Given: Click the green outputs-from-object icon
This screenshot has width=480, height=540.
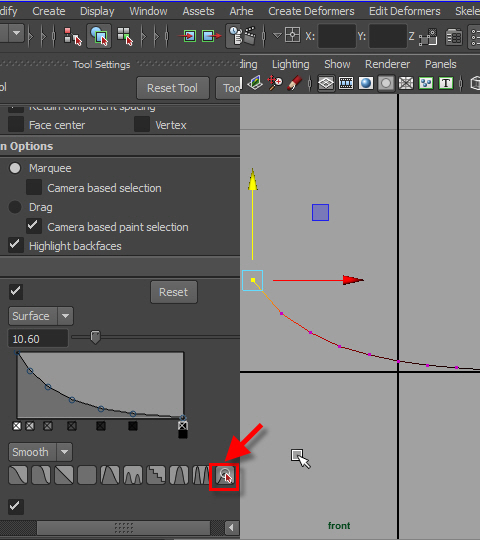Looking at the screenshot, I should 211,35.
